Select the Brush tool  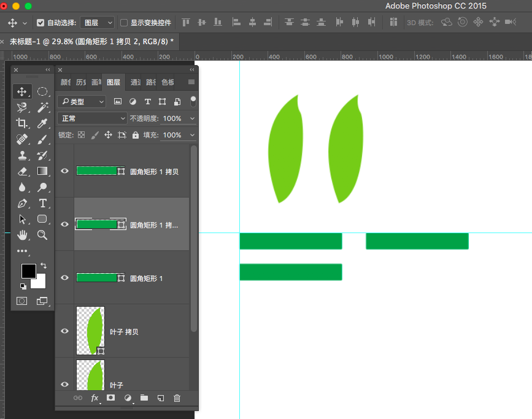pos(42,139)
